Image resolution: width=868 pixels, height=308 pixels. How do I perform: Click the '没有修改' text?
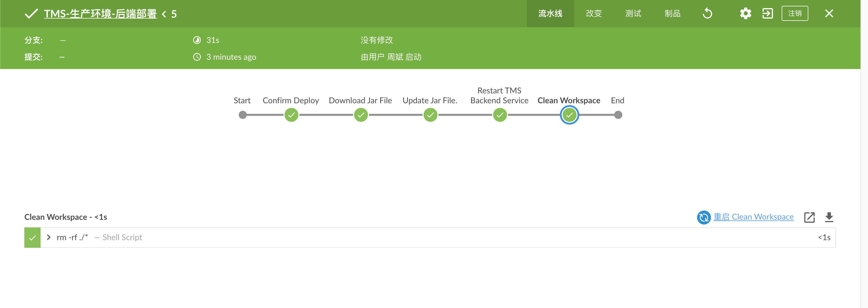click(377, 40)
